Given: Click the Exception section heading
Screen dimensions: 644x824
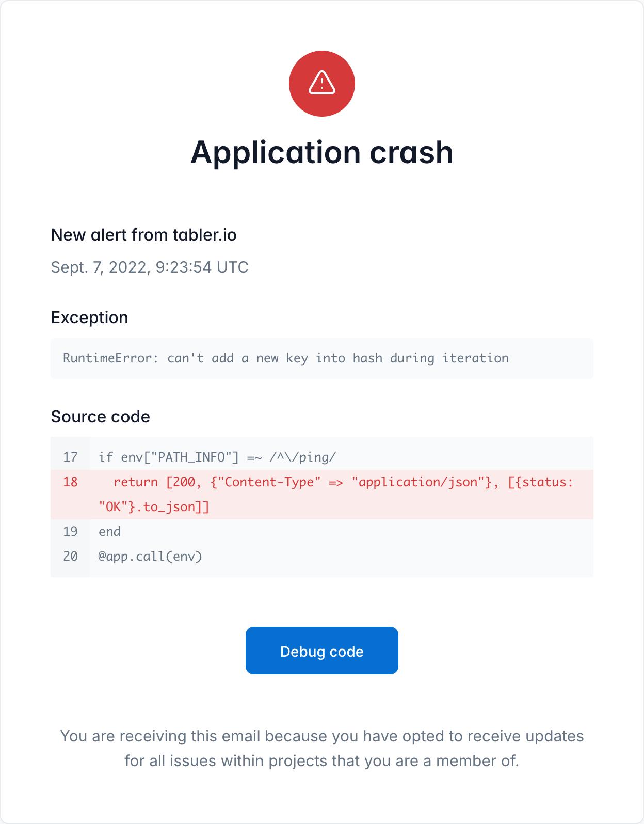Looking at the screenshot, I should pos(89,318).
